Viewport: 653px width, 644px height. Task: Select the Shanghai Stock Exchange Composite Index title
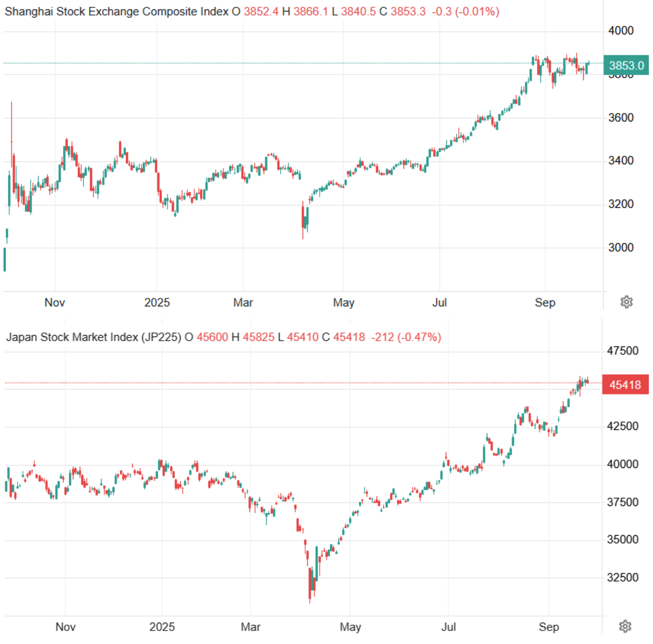(117, 11)
